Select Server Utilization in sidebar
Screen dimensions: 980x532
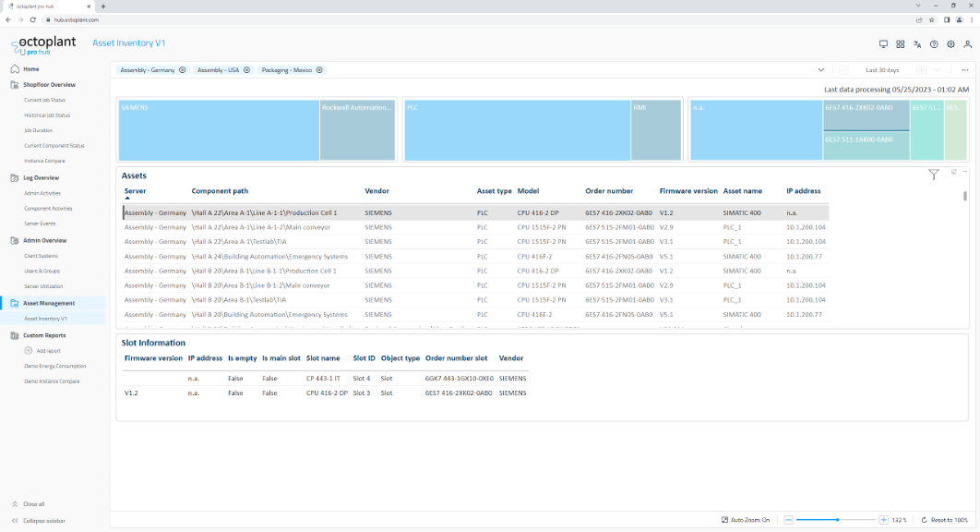(x=43, y=286)
